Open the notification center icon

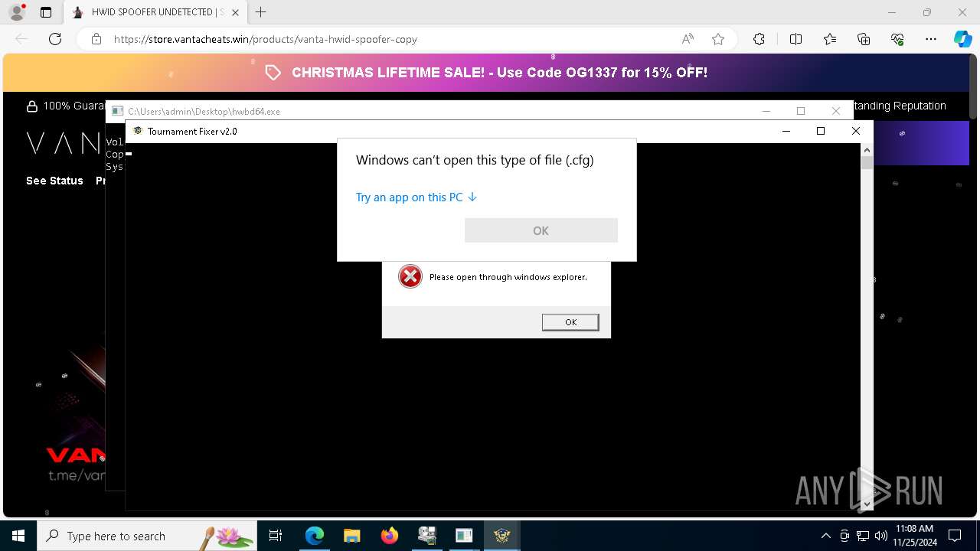(x=955, y=536)
